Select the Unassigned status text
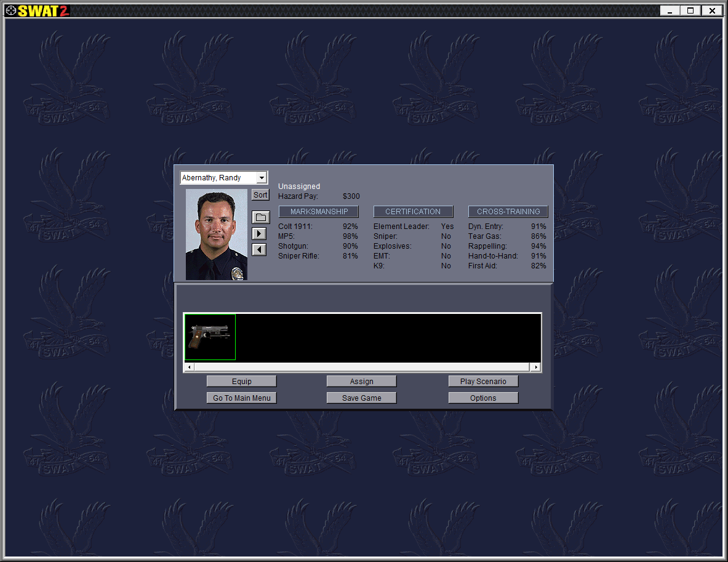The image size is (728, 562). pyautogui.click(x=299, y=187)
